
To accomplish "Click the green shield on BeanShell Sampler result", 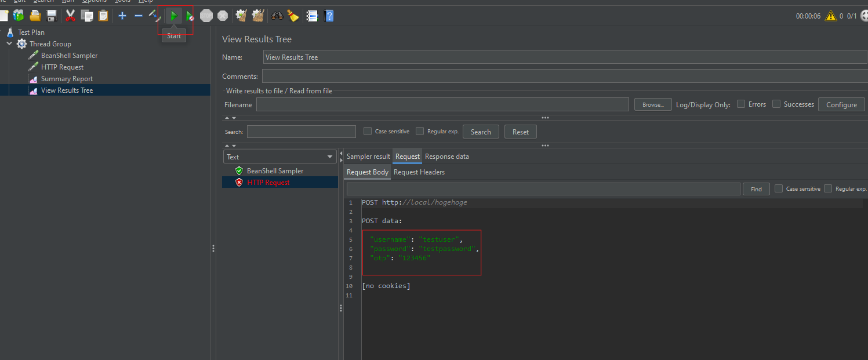I will point(239,171).
